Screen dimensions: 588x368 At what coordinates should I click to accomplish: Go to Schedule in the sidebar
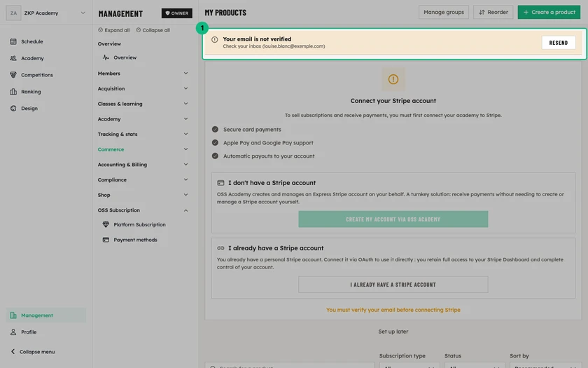point(45,41)
